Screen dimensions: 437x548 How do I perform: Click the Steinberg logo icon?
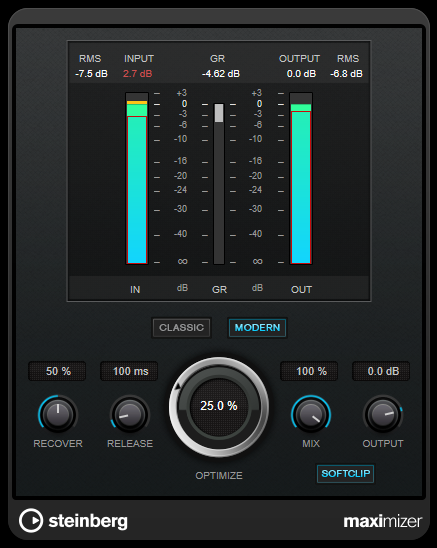[x=31, y=520]
